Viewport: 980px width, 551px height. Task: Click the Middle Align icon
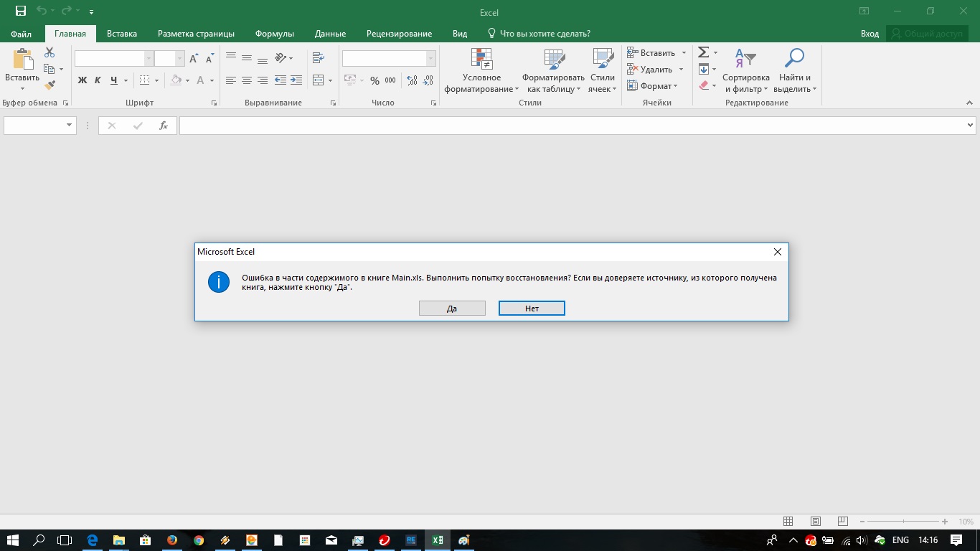(x=247, y=58)
